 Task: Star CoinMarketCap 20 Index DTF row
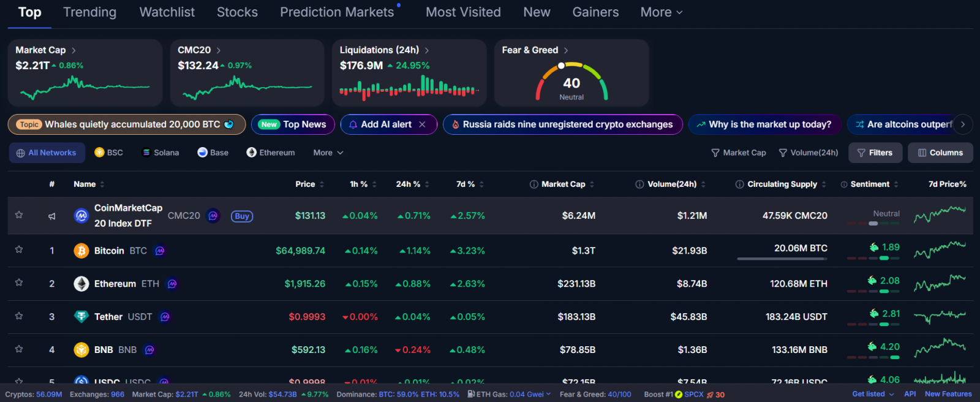pos(19,215)
